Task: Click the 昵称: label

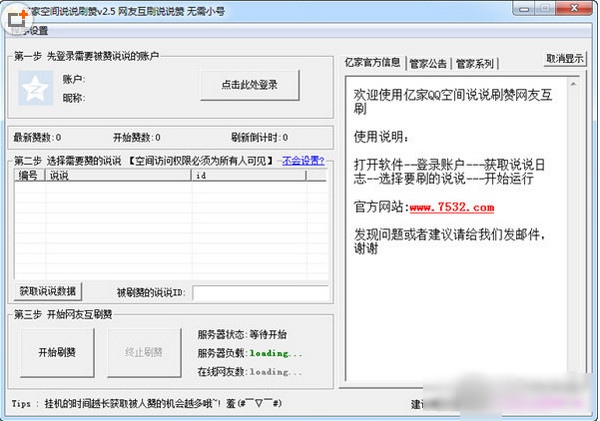Action: pyautogui.click(x=74, y=98)
